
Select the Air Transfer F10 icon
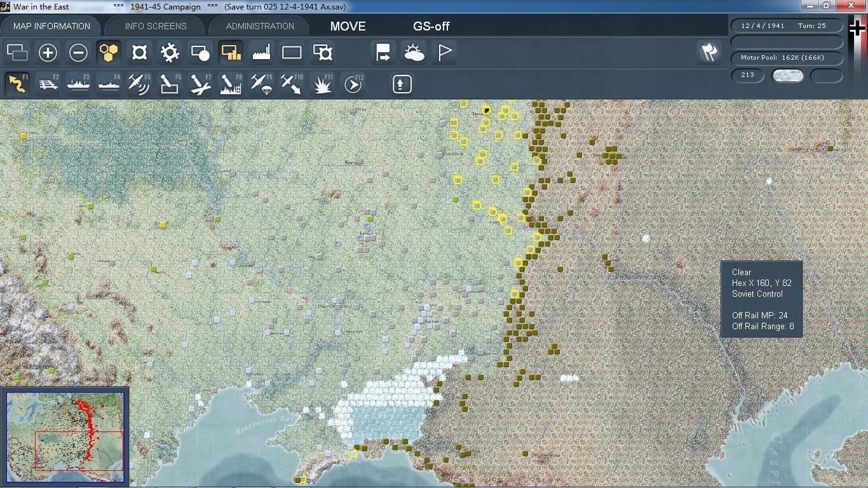coord(292,84)
